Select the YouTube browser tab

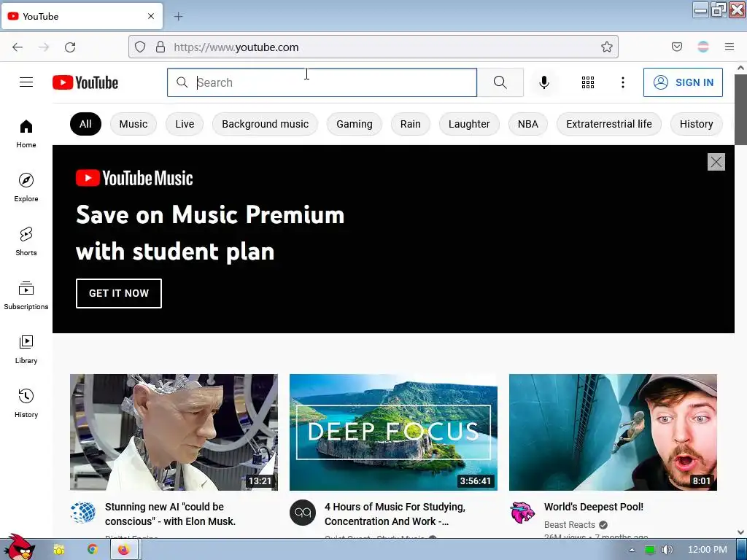point(82,16)
